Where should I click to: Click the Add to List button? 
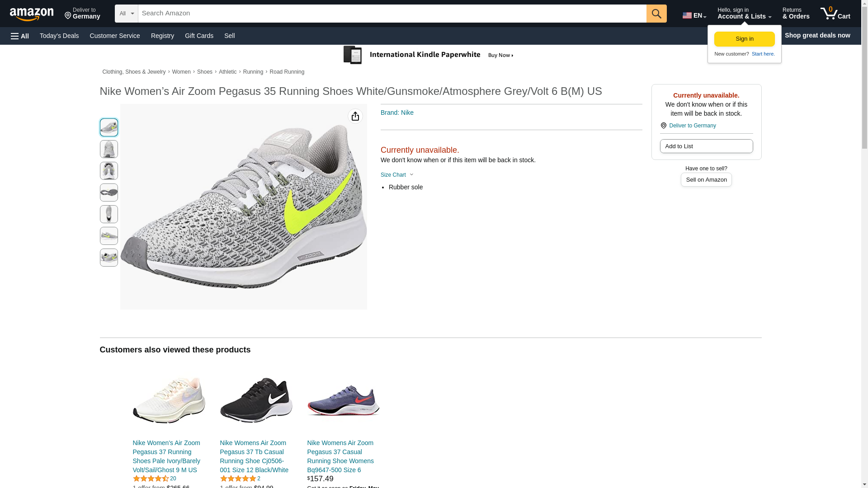coord(706,146)
